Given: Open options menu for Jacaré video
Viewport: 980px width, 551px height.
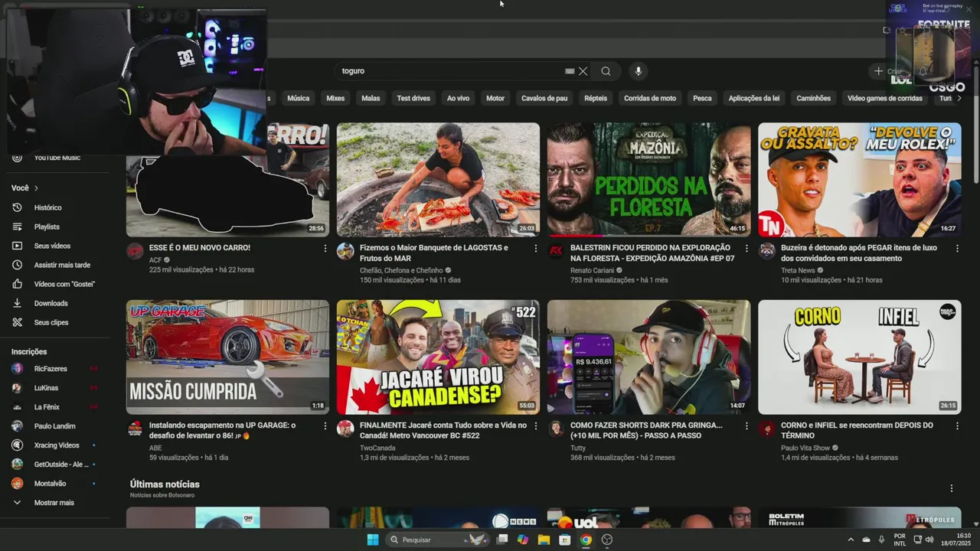Looking at the screenshot, I should pyautogui.click(x=535, y=426).
